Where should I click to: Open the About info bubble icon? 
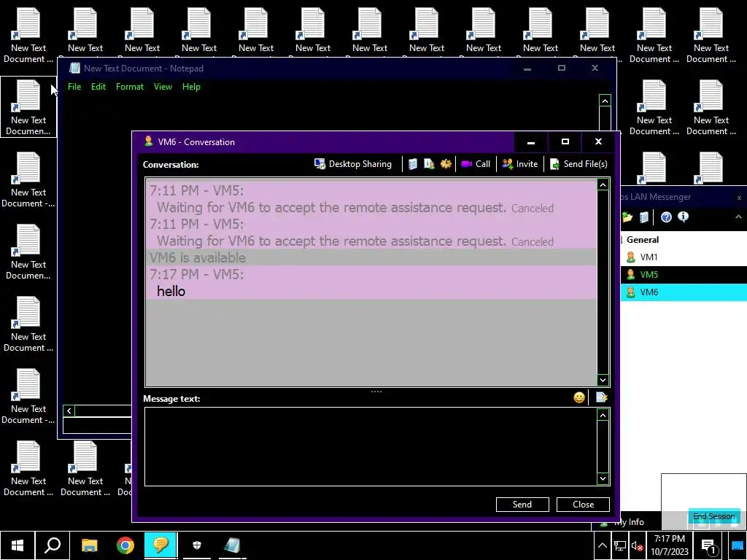click(683, 217)
